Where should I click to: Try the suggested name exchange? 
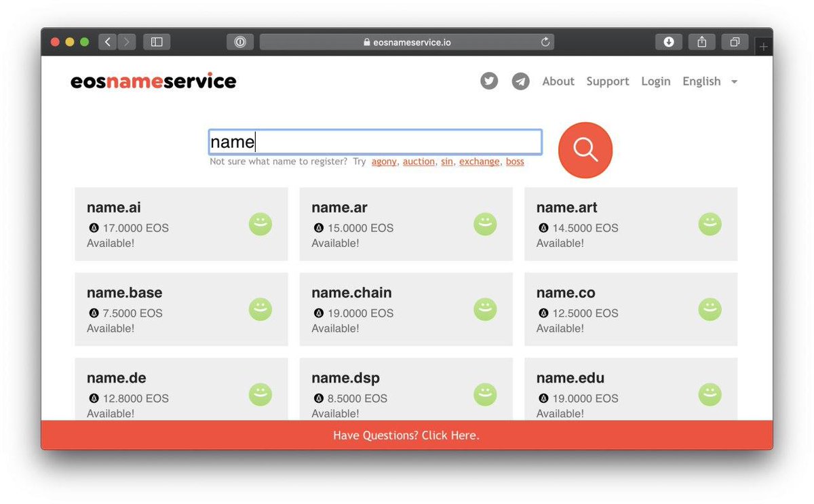coord(479,161)
